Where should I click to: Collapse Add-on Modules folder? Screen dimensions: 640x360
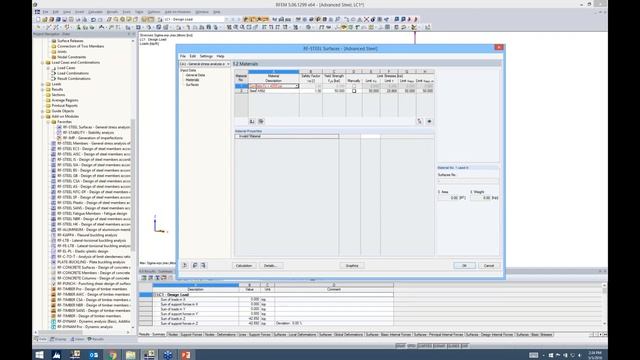[x=42, y=116]
